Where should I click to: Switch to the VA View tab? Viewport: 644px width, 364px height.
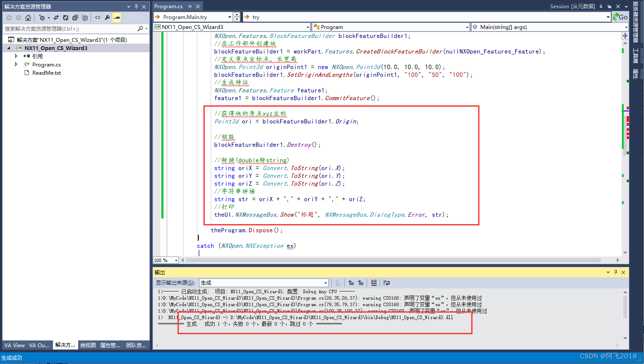15,345
